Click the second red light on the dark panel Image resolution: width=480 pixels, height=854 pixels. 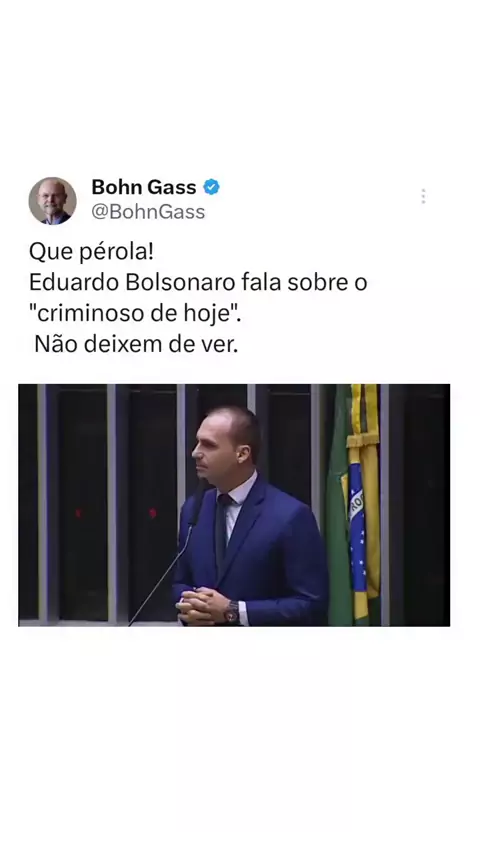153,513
